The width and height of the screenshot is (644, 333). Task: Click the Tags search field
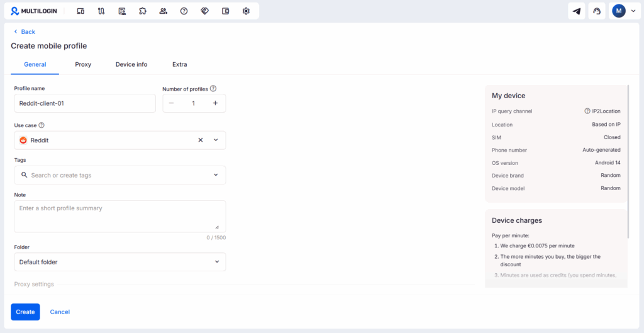[119, 175]
